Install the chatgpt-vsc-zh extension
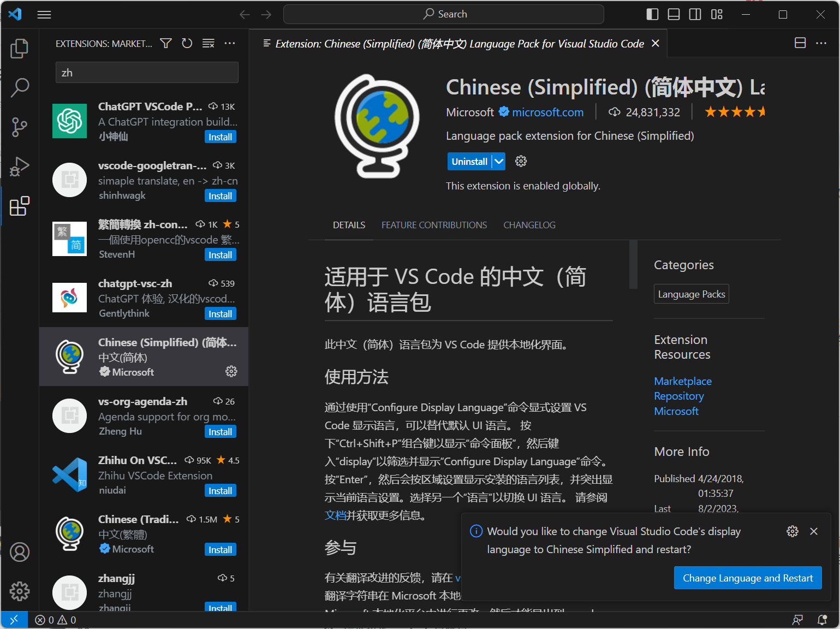 point(221,314)
